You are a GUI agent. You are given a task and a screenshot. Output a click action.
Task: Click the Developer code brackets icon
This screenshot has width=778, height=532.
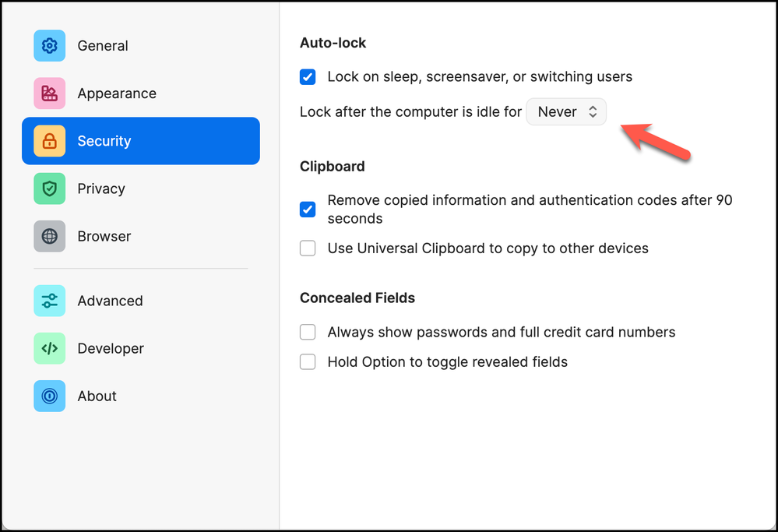[49, 348]
